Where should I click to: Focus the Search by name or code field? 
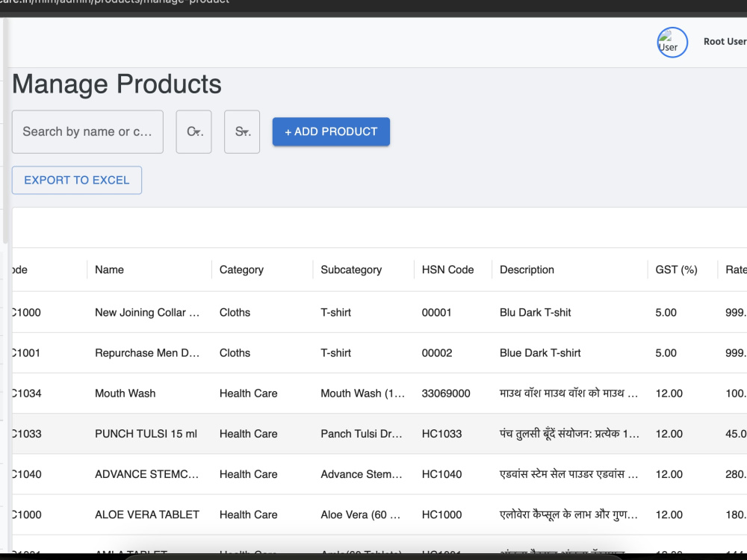(x=87, y=132)
